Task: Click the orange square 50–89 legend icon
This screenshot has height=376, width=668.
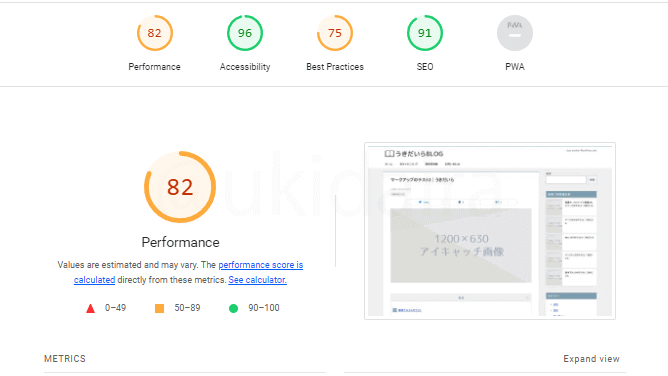Action: click(x=159, y=308)
